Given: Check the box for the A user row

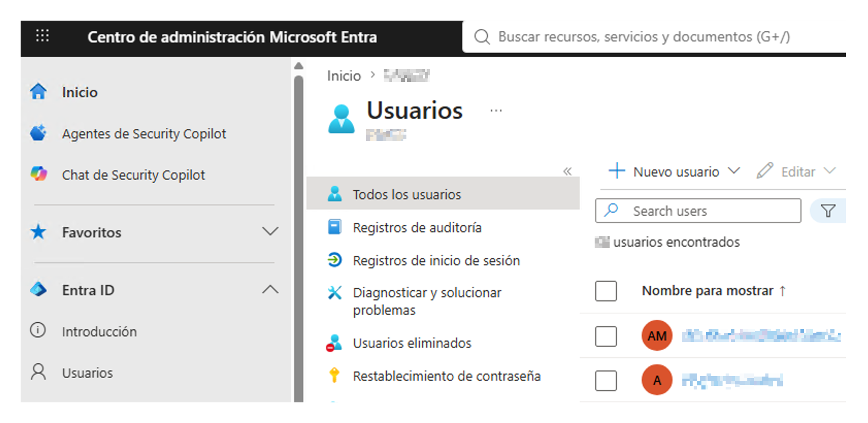Looking at the screenshot, I should click(606, 381).
